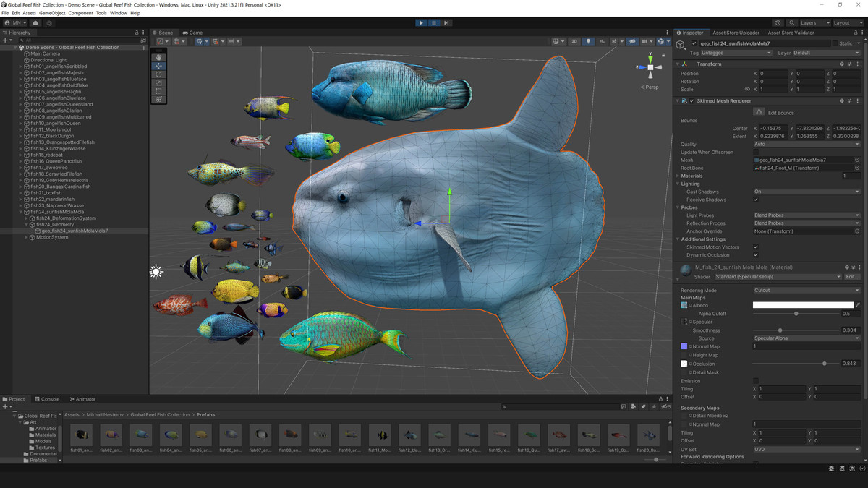This screenshot has height=488, width=868.
Task: Toggle the 2D view mode in Scene toolbar
Action: (x=574, y=41)
